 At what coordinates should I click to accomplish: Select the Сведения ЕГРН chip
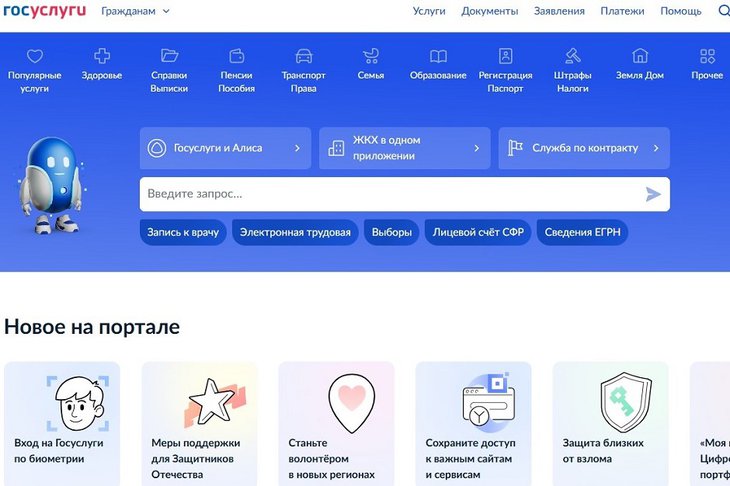coord(582,232)
